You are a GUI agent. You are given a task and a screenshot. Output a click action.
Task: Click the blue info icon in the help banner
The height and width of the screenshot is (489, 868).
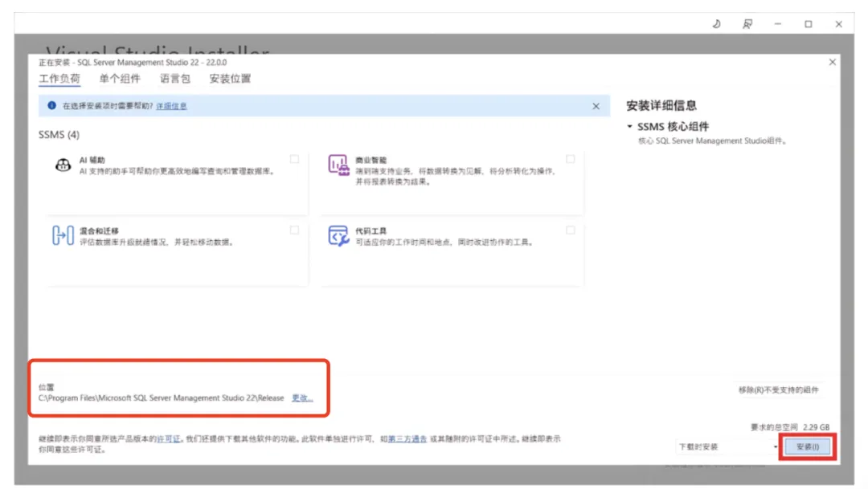[x=51, y=105]
